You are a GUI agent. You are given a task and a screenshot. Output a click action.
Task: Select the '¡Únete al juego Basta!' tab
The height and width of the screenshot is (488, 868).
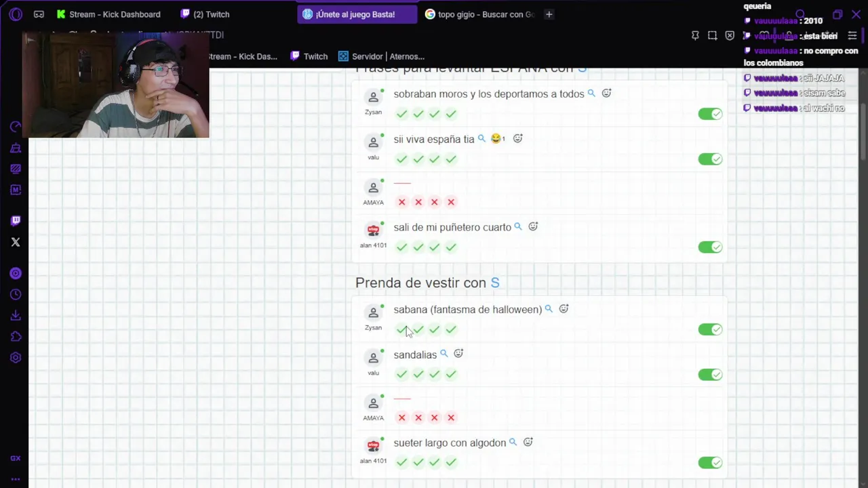click(357, 14)
